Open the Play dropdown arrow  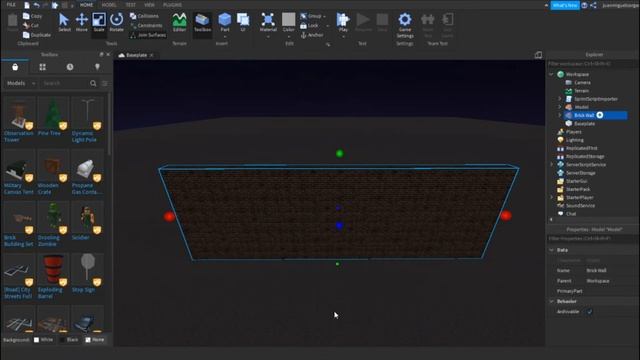click(343, 37)
